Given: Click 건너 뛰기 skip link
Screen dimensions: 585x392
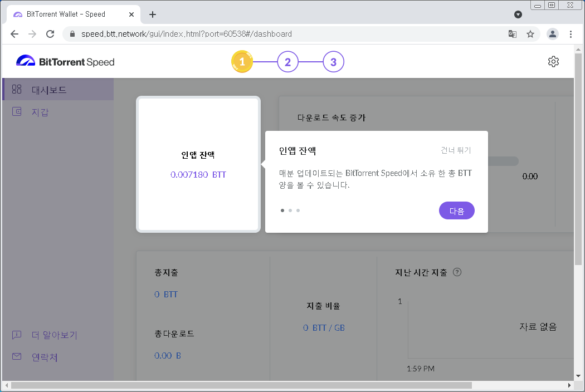Looking at the screenshot, I should point(456,150).
